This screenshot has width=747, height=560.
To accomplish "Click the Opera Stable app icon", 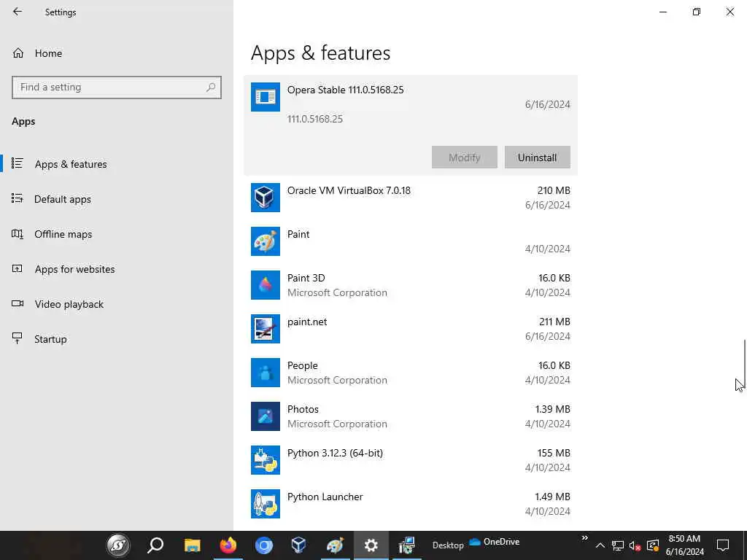I will [x=266, y=97].
